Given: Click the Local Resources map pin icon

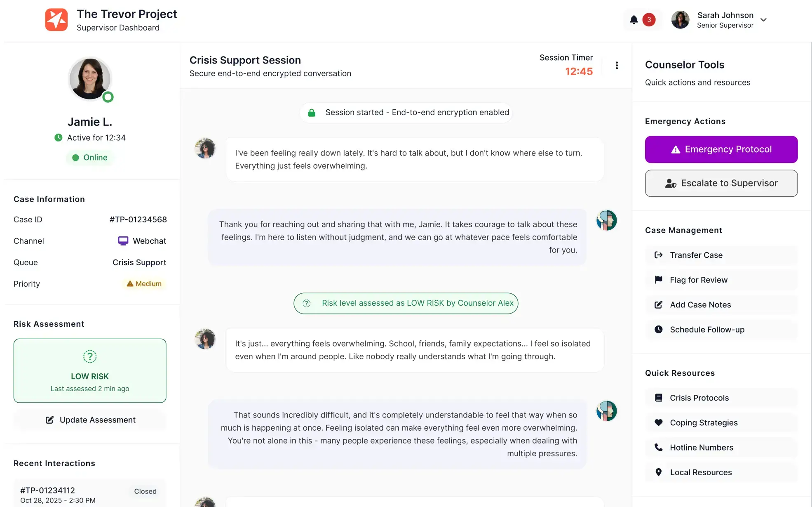Looking at the screenshot, I should [659, 472].
